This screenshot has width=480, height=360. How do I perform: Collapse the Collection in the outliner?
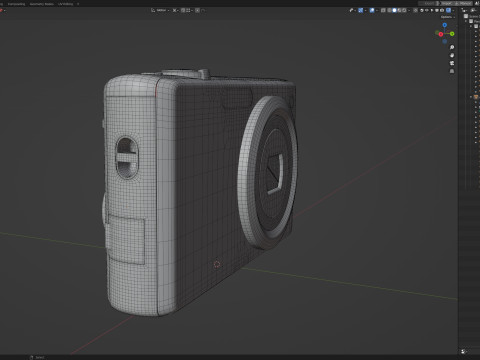[467, 21]
